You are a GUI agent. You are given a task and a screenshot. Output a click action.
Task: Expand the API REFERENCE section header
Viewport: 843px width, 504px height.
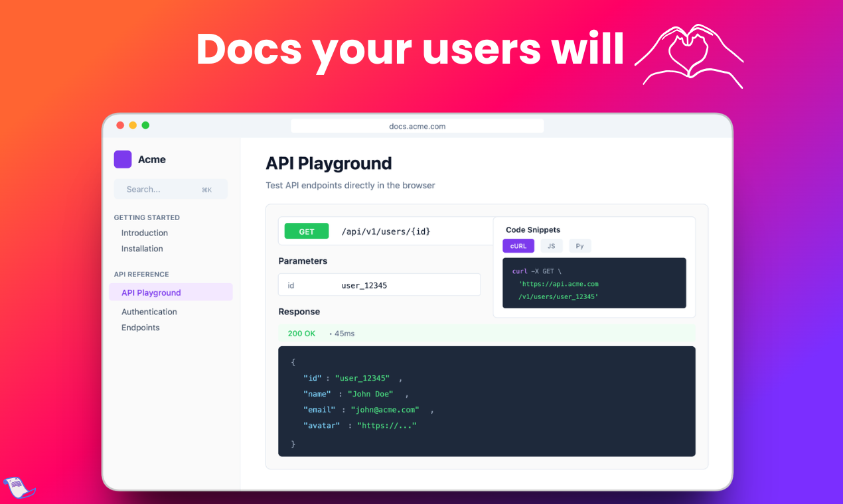click(141, 274)
